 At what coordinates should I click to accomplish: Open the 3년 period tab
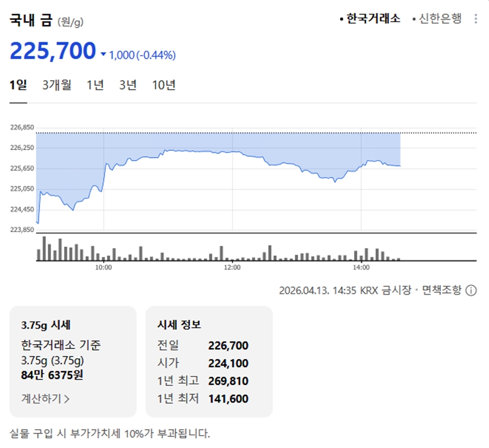pyautogui.click(x=128, y=85)
